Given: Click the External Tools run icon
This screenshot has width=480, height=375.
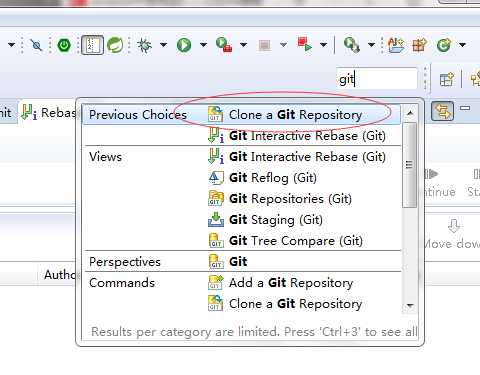Looking at the screenshot, I should [352, 45].
